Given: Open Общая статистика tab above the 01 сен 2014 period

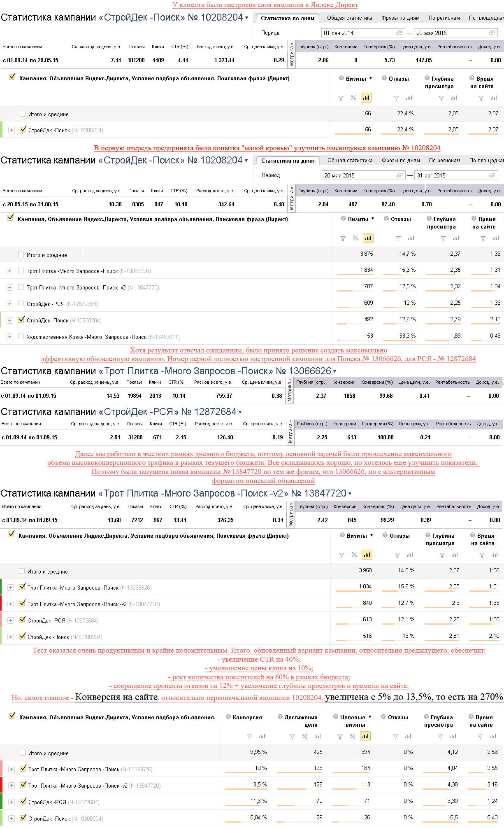Looking at the screenshot, I should click(x=350, y=18).
